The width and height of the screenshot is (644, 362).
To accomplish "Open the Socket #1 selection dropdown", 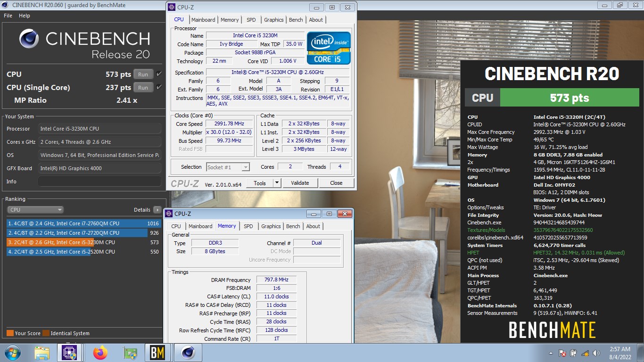I will tap(228, 167).
